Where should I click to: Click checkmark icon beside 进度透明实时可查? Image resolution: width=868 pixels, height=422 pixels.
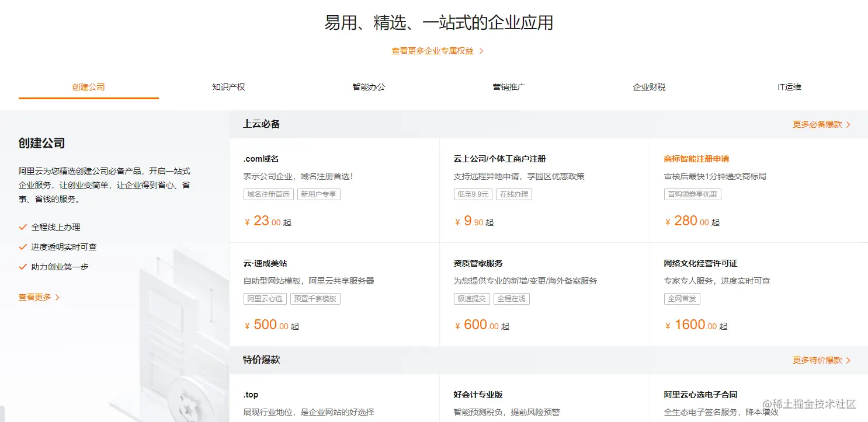coord(23,247)
